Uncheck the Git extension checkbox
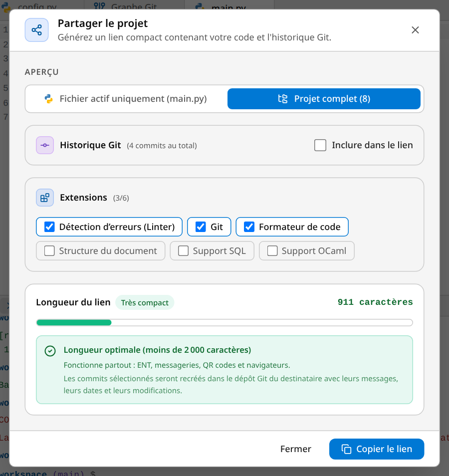Screen dimensions: 449x476 pos(201,227)
